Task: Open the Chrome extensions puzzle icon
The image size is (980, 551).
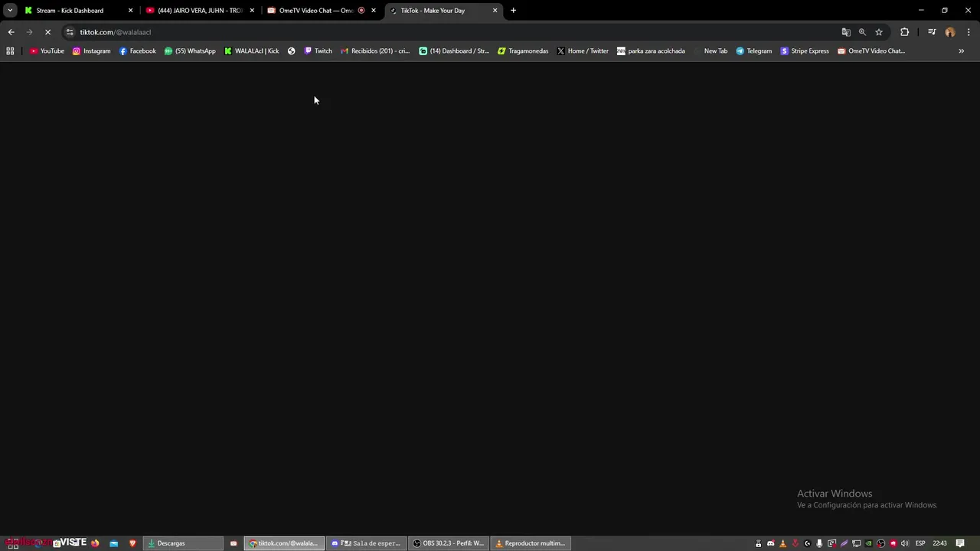Action: click(904, 32)
